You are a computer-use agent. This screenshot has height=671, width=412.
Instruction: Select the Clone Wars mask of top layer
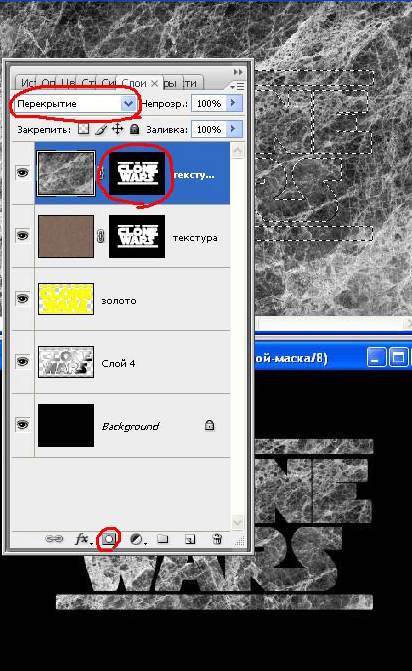137,173
